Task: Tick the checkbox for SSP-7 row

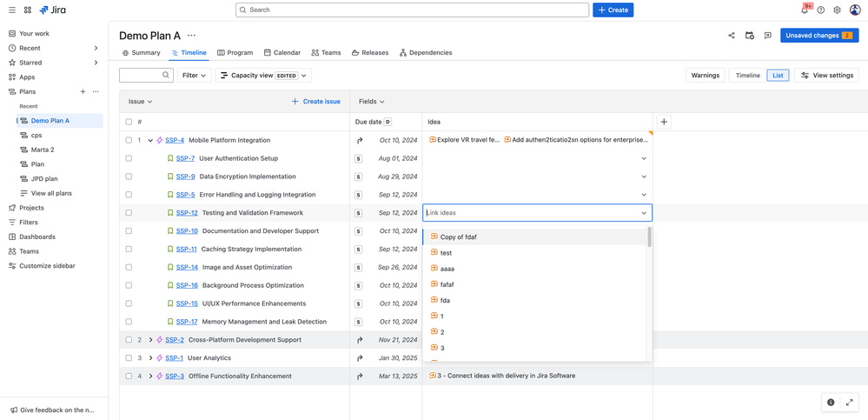Action: [129, 158]
